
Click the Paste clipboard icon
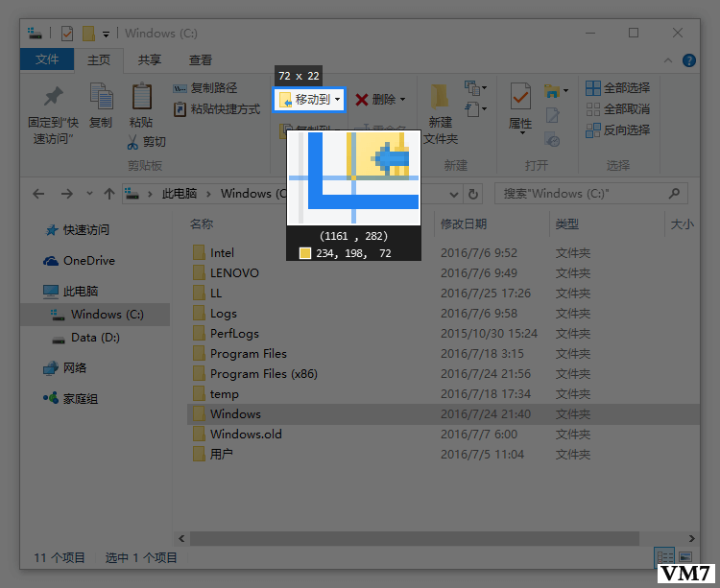tap(141, 98)
